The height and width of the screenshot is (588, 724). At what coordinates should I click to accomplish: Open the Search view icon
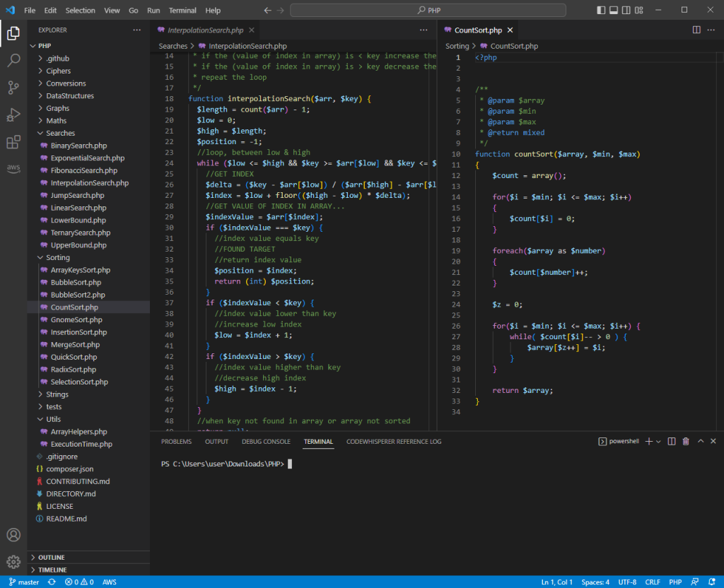[13, 60]
